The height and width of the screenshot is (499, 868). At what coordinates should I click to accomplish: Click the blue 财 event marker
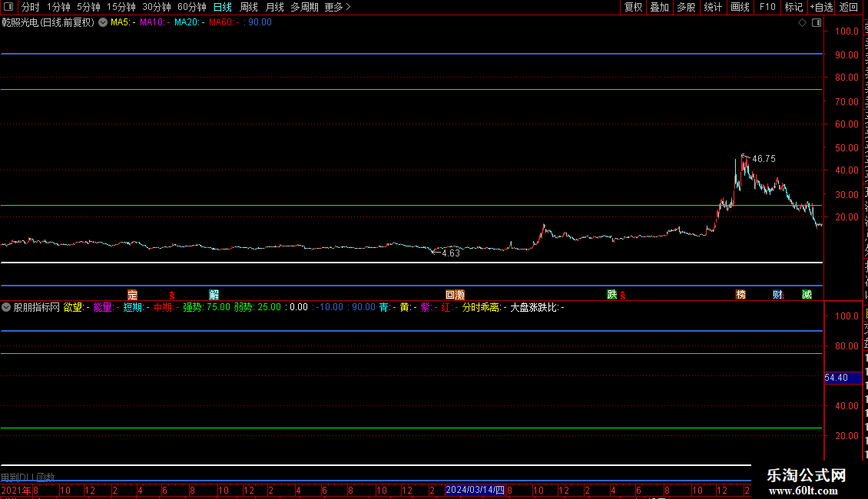tap(777, 295)
